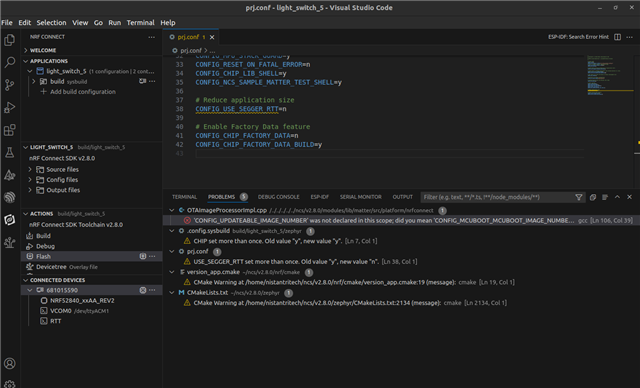Run the Flash action
Viewport: 640px width, 388px height.
(x=43, y=256)
